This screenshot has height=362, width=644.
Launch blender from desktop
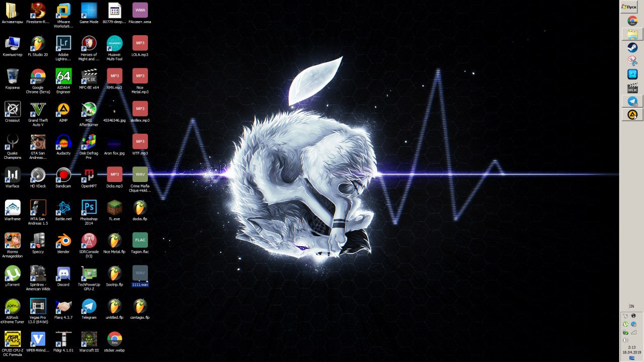63,243
